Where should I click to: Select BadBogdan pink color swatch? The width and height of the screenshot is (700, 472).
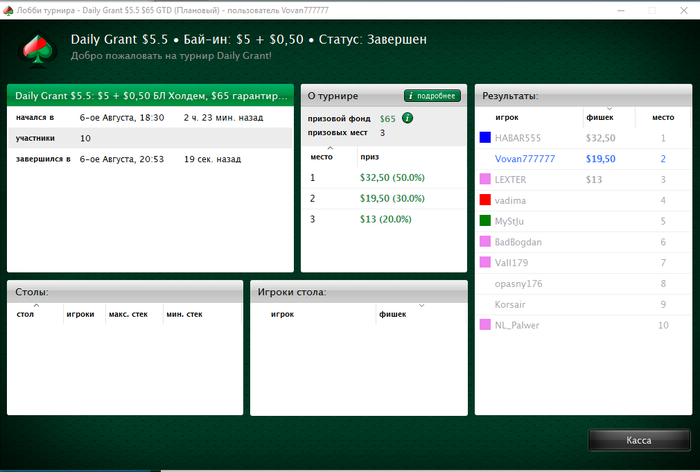click(485, 242)
